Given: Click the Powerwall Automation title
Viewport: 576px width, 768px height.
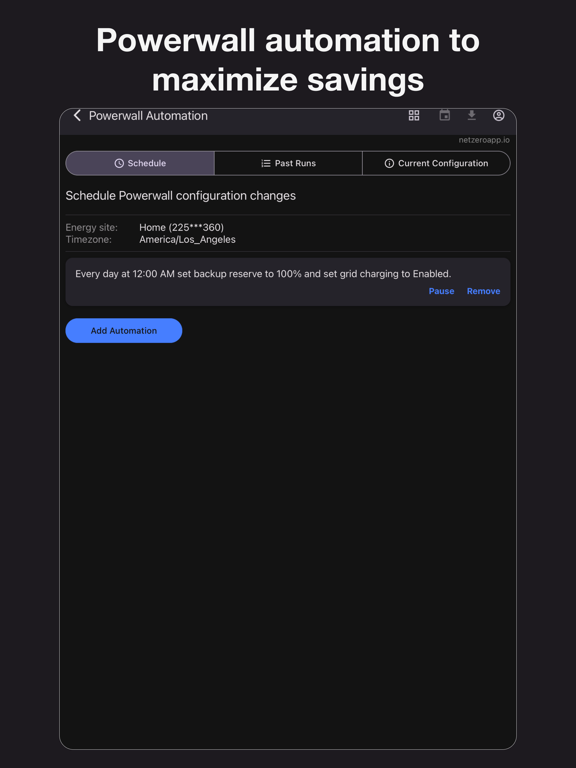Looking at the screenshot, I should 148,116.
